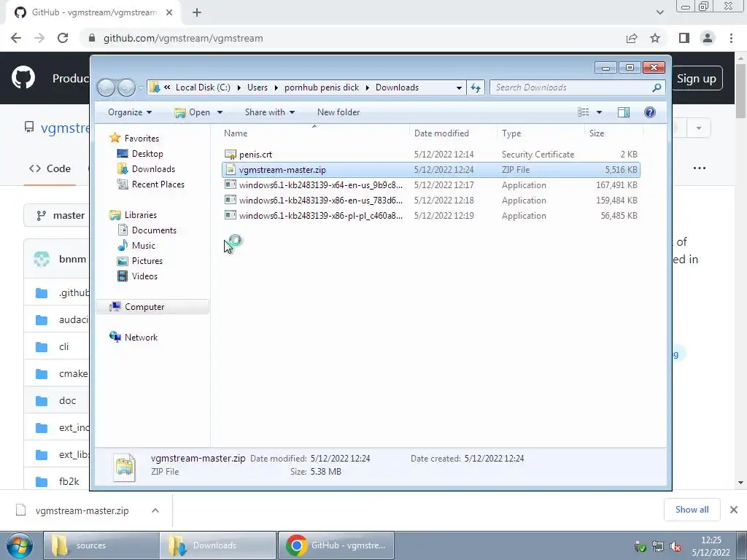Sort by Name column header
The image size is (747, 560).
[314, 133]
